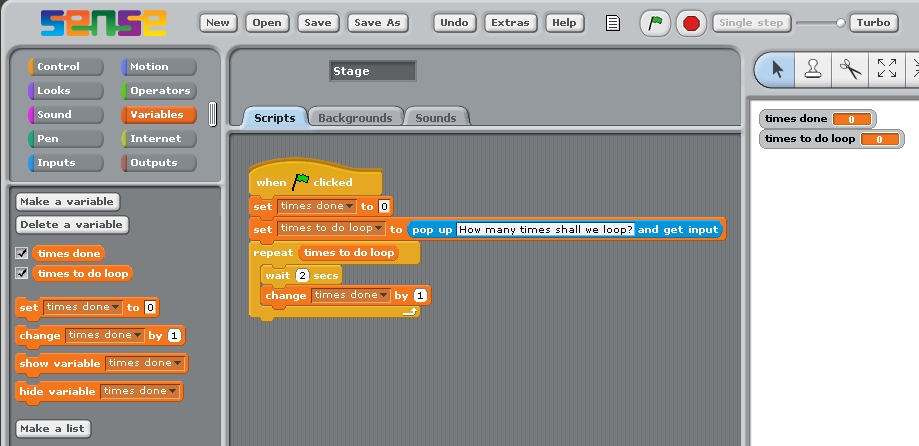This screenshot has width=919, height=446.
Task: Click Make a variable
Action: [67, 202]
